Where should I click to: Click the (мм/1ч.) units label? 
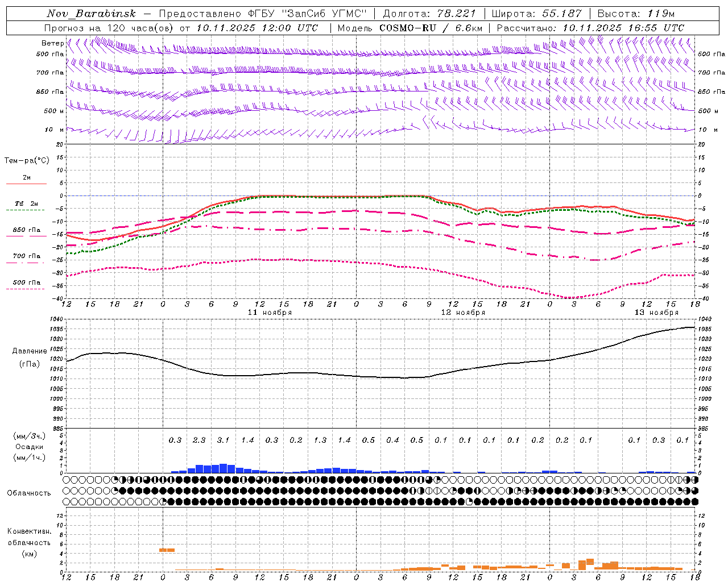pyautogui.click(x=29, y=458)
